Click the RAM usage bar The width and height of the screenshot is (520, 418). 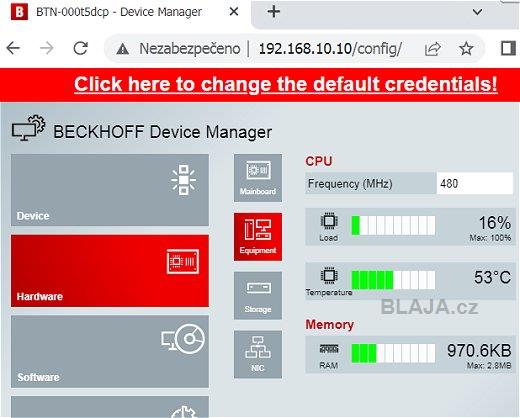(x=393, y=353)
